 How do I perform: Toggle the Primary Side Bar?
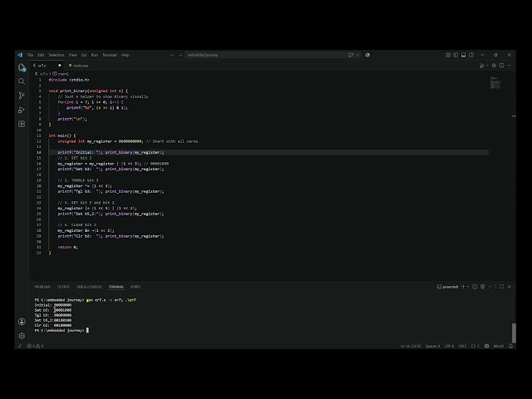click(x=456, y=55)
